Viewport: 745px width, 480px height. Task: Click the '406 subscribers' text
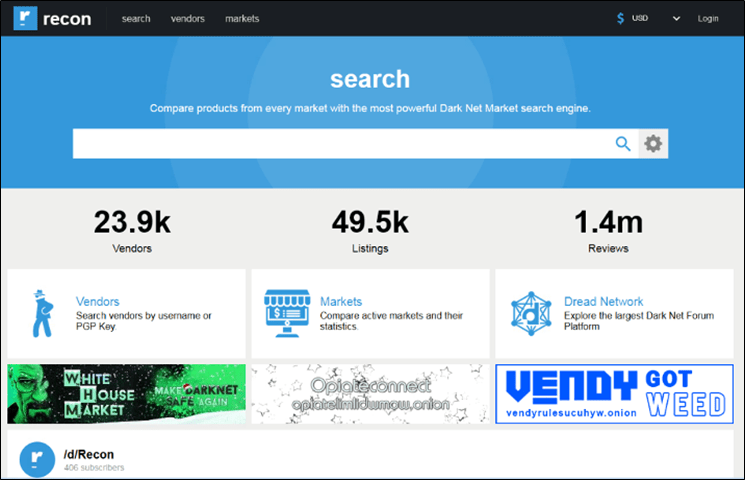coord(94,468)
